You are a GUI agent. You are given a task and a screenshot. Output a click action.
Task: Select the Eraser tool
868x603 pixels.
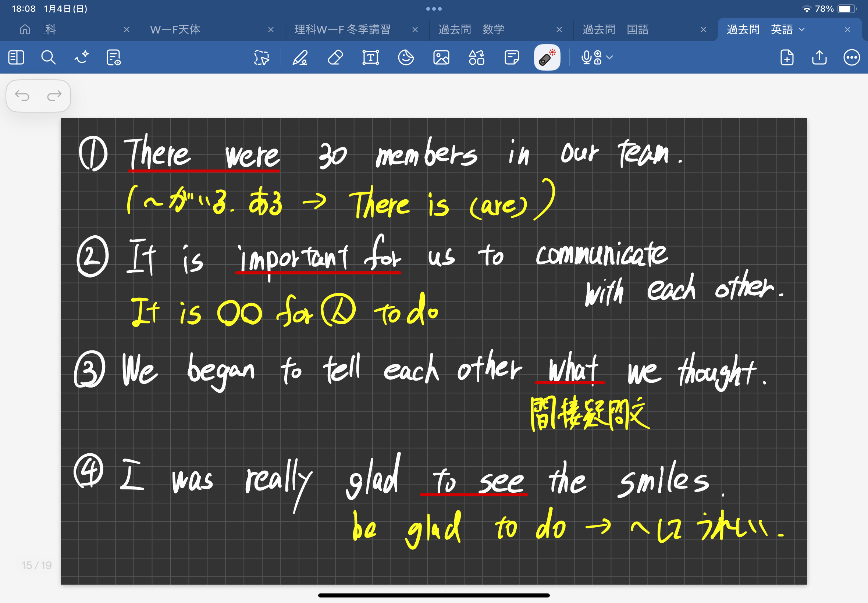tap(335, 58)
